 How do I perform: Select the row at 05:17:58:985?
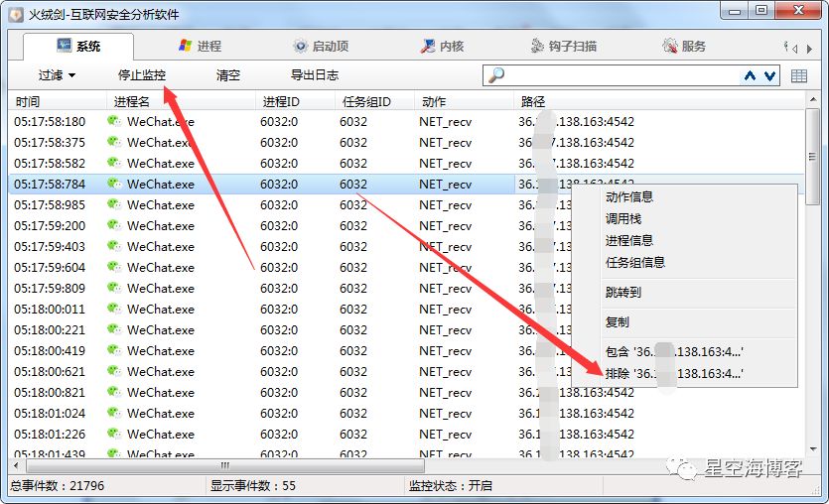tap(406, 205)
